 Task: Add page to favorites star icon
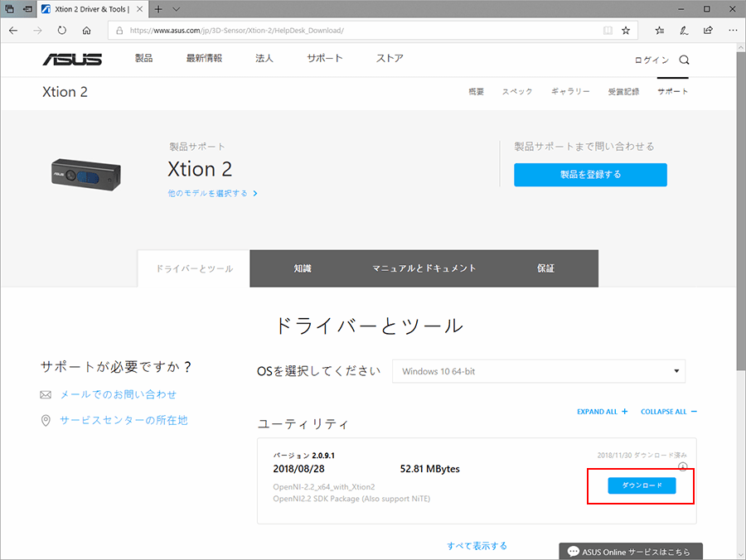click(x=626, y=31)
